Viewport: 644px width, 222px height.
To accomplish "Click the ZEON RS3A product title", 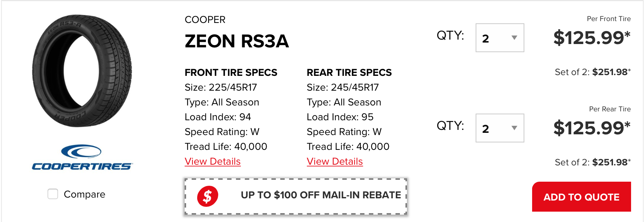I will [237, 41].
